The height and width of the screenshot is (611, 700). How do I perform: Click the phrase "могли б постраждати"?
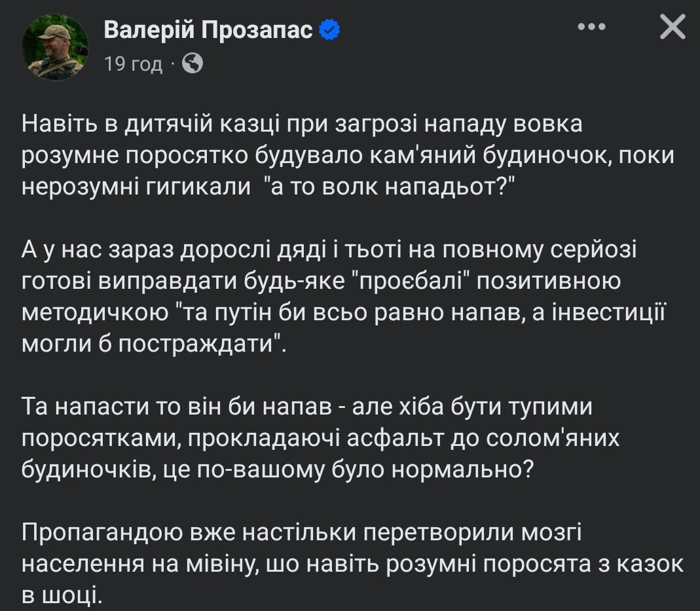tap(155, 344)
